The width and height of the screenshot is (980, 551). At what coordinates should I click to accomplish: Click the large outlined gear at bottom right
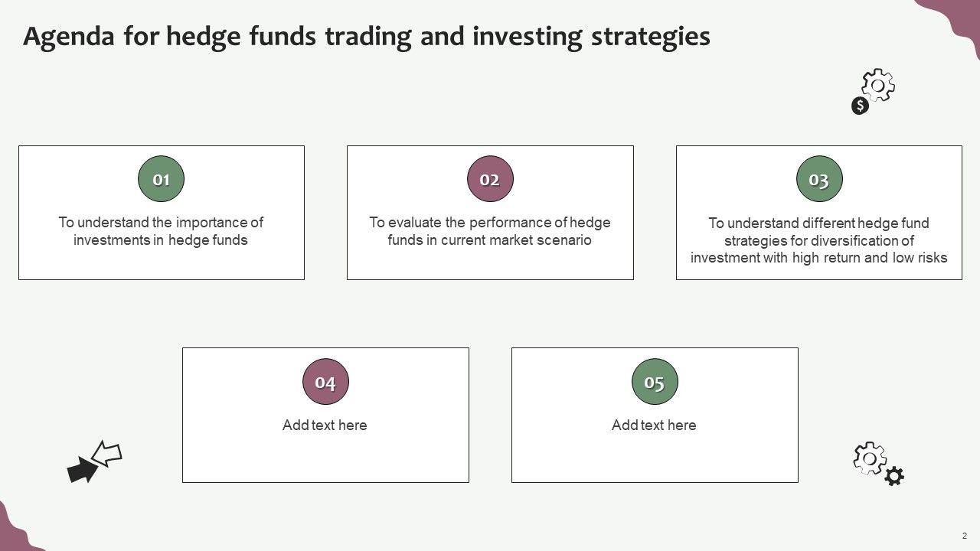pyautogui.click(x=870, y=458)
